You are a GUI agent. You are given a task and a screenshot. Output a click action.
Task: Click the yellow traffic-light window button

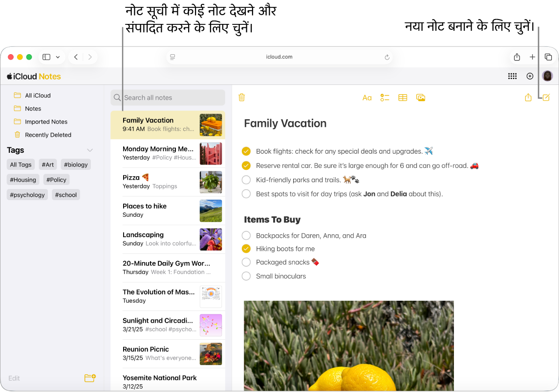[x=19, y=57]
